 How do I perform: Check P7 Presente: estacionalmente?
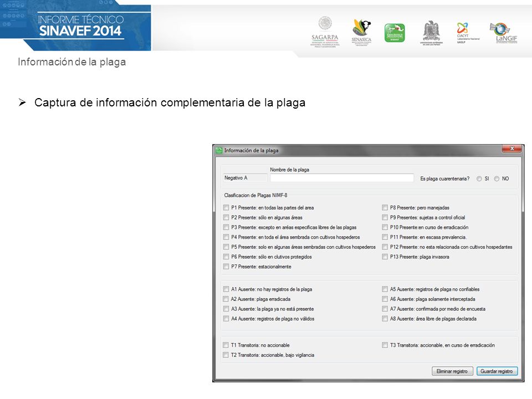point(226,267)
